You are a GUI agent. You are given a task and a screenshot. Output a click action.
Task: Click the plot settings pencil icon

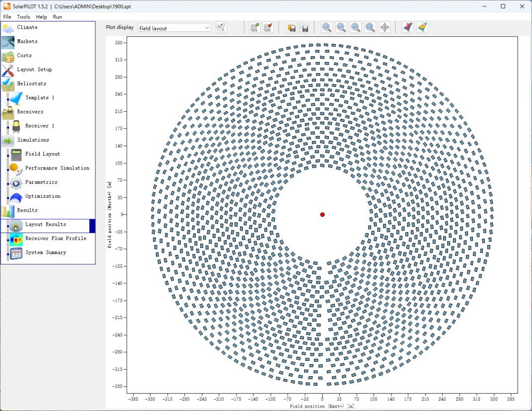click(x=222, y=27)
